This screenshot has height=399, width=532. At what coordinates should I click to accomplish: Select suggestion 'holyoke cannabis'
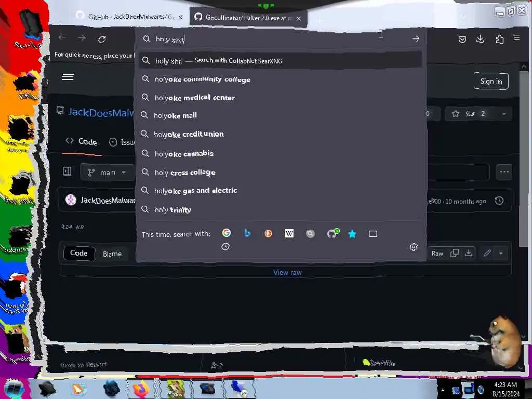click(280, 154)
